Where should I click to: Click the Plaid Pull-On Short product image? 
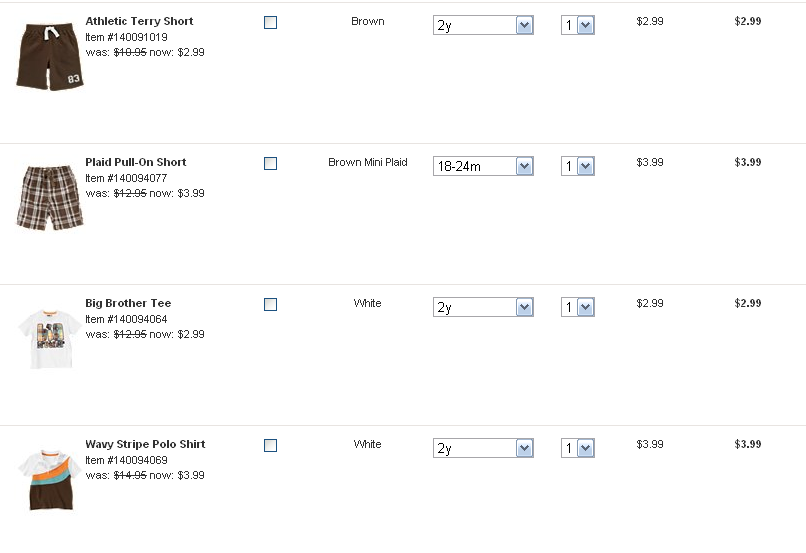(50, 196)
